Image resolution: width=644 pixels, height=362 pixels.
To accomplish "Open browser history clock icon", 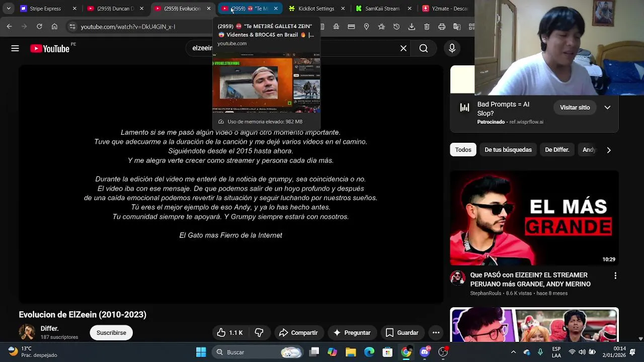I will coord(396,27).
